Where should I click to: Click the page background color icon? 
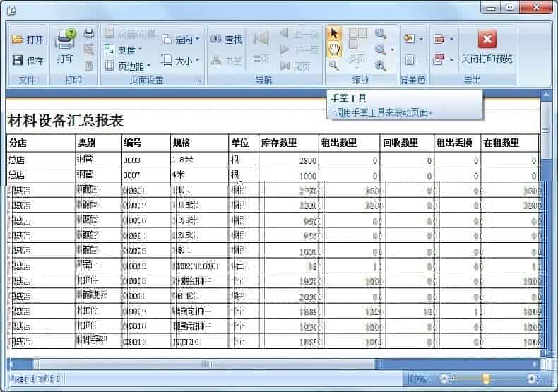tap(410, 38)
